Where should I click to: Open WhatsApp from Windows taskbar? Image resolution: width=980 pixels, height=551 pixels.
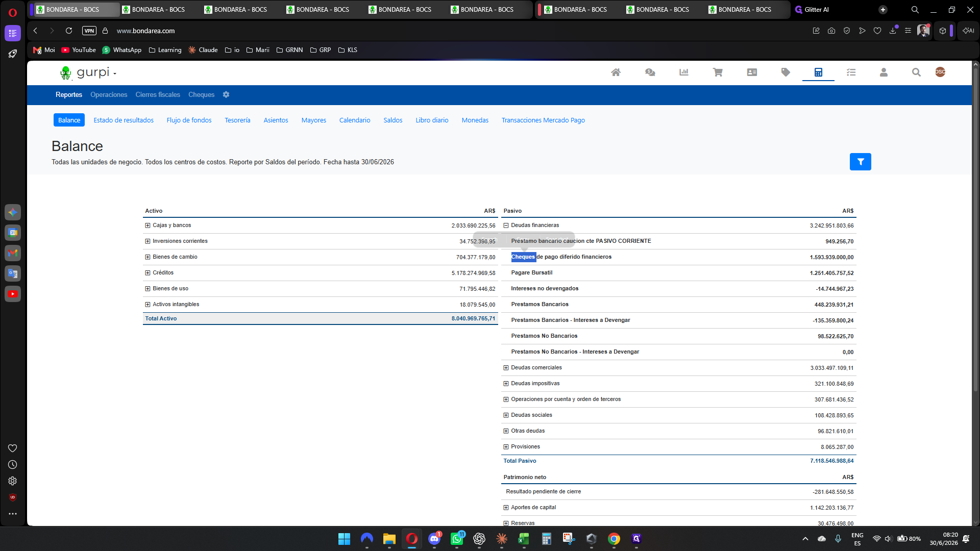click(457, 539)
